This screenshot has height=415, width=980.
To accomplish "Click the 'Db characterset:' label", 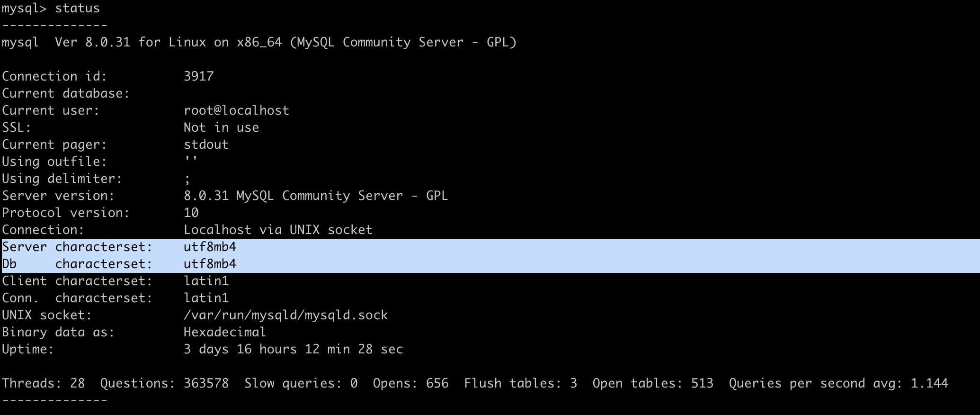I will pyautogui.click(x=77, y=264).
